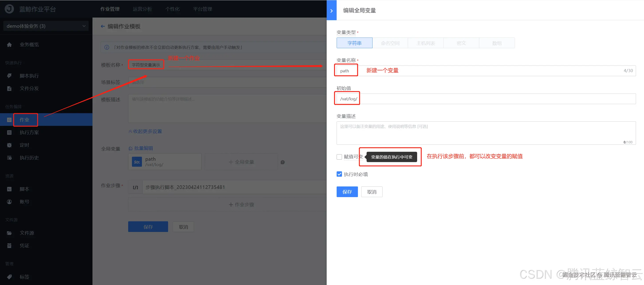This screenshot has width=644, height=285.
Task: Toggle the 赋值可变 checkbox
Action: pos(339,157)
